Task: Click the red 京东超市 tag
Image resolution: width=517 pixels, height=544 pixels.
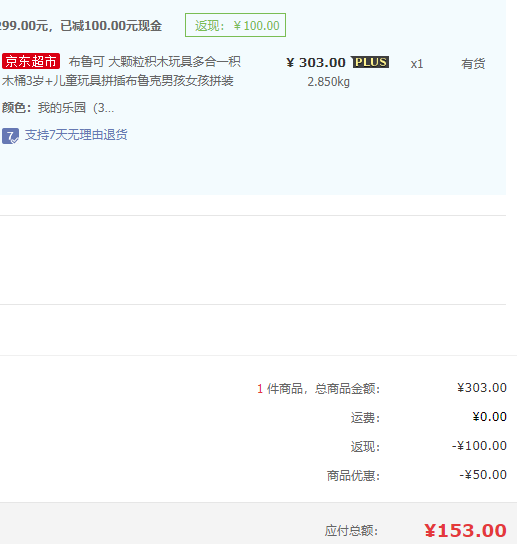Action: pyautogui.click(x=31, y=61)
